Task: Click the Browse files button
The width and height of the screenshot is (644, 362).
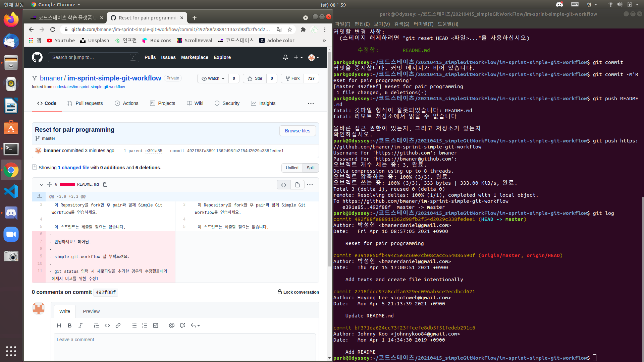Action: [298, 131]
